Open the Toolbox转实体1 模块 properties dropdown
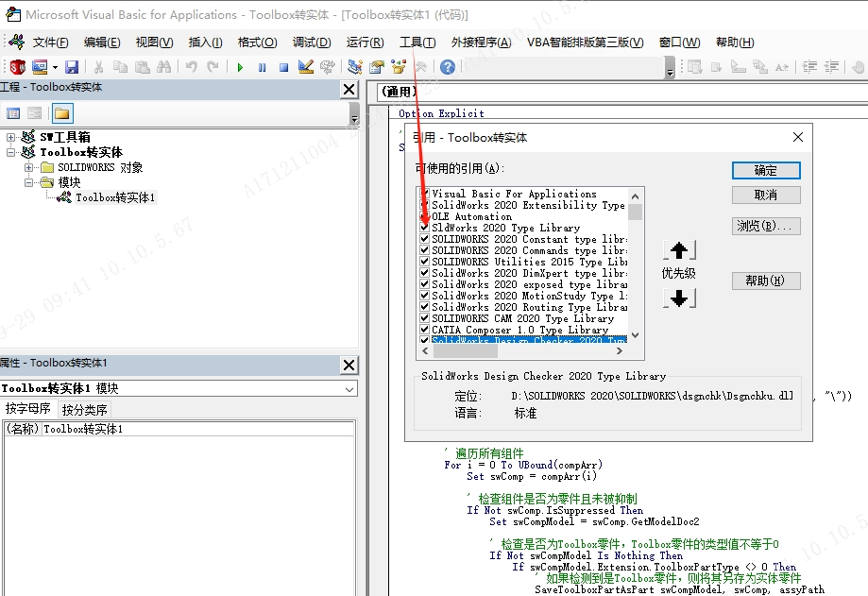This screenshot has width=868, height=596. 349,388
